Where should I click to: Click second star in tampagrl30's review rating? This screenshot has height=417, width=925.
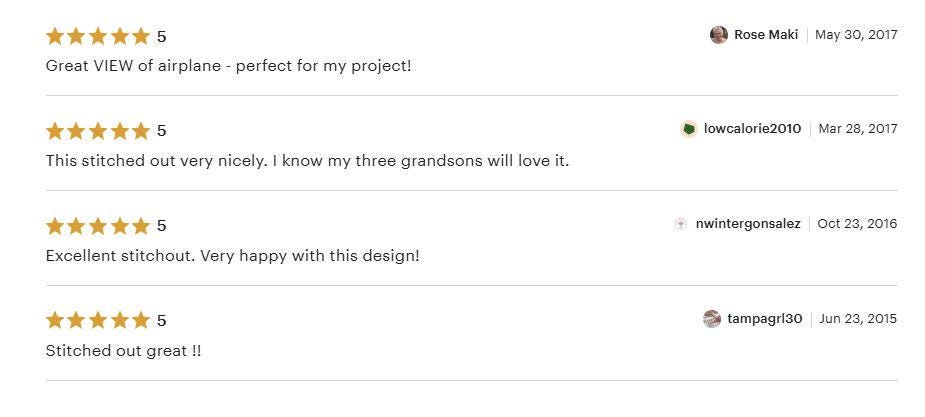click(76, 320)
